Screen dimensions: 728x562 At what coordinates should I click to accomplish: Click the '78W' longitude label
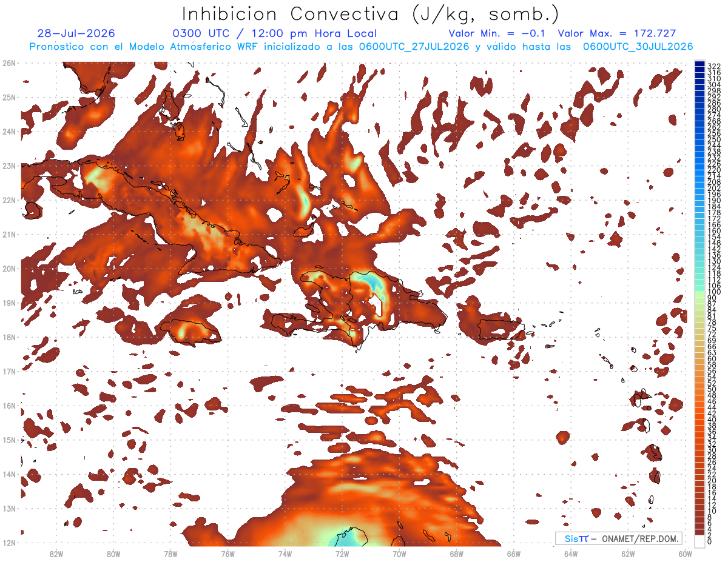pyautogui.click(x=170, y=554)
